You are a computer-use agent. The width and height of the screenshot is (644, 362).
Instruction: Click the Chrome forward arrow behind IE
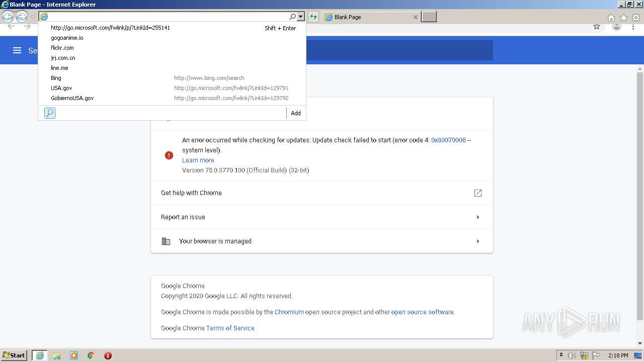(x=27, y=27)
